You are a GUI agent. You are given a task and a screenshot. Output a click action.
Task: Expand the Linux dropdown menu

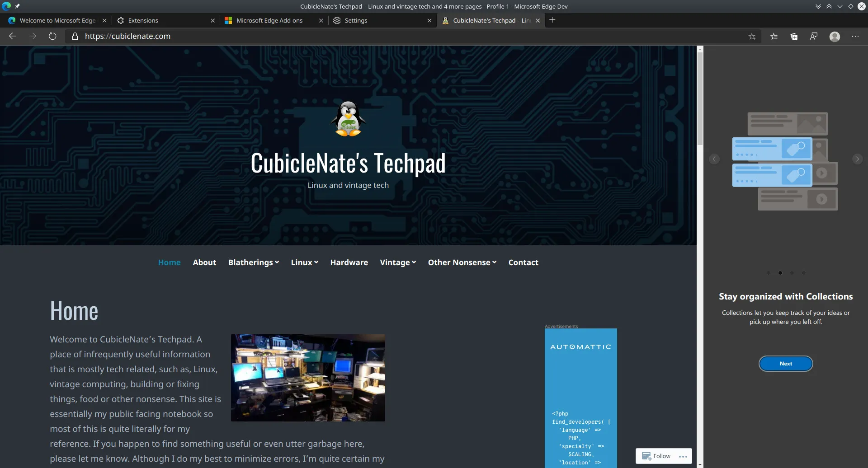click(304, 262)
